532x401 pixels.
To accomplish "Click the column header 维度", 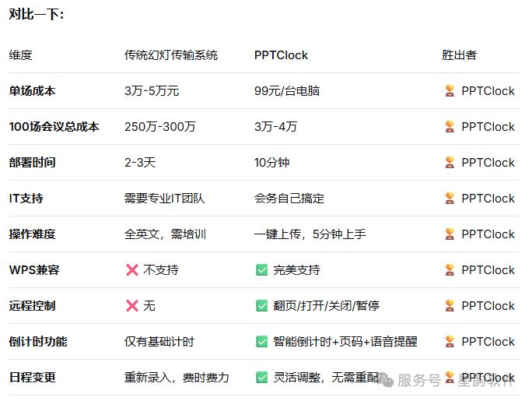I will point(21,55).
